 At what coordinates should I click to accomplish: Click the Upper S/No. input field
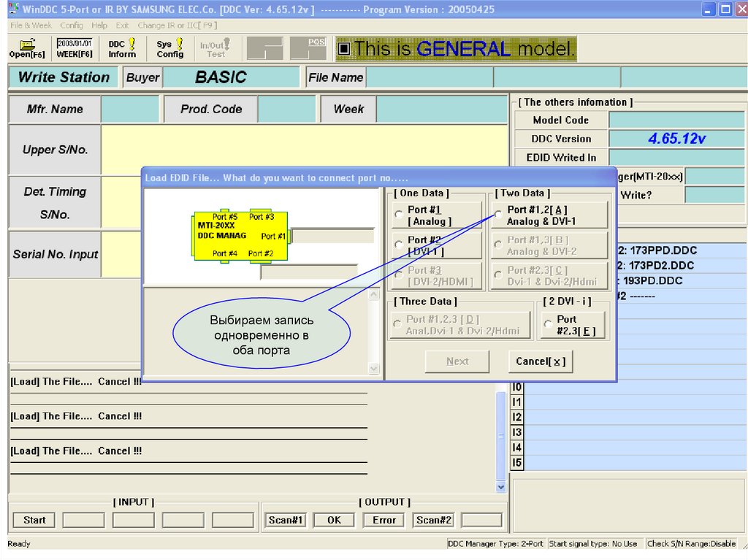point(304,150)
